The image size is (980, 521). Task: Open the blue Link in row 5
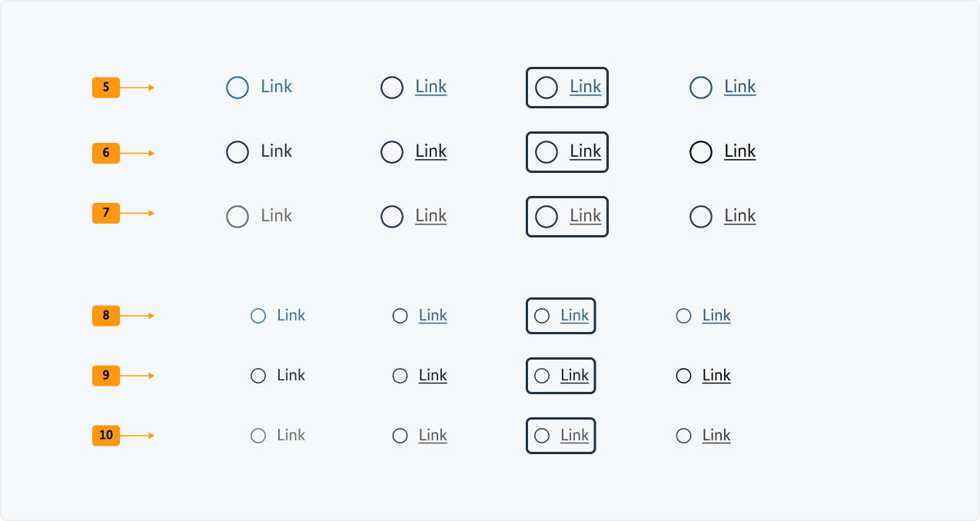276,86
